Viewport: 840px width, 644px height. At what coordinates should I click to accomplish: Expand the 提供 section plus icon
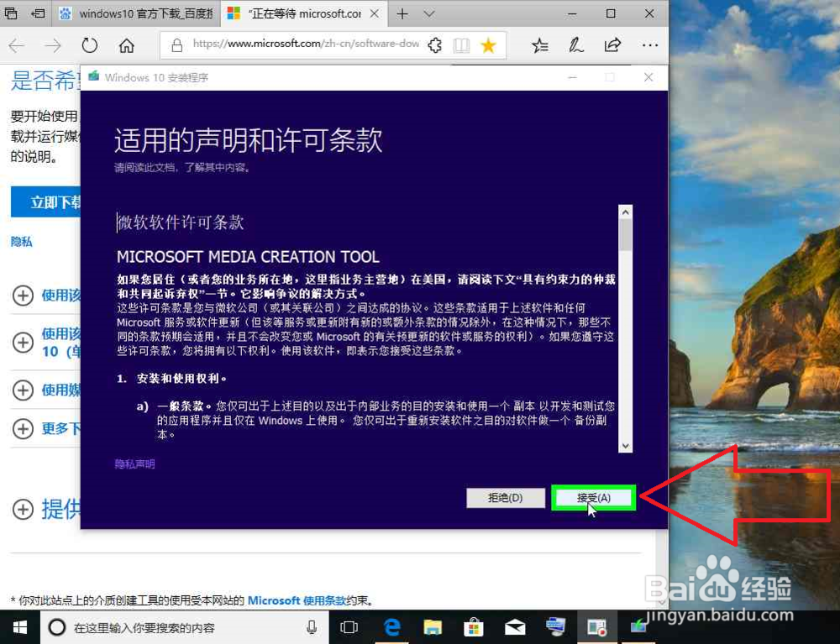23,509
